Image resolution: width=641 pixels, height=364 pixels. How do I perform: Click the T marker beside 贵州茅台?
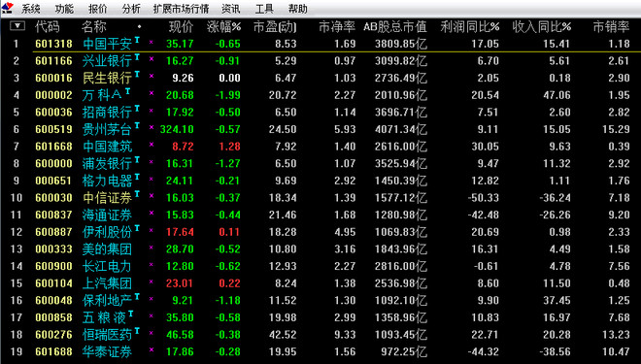137,126
